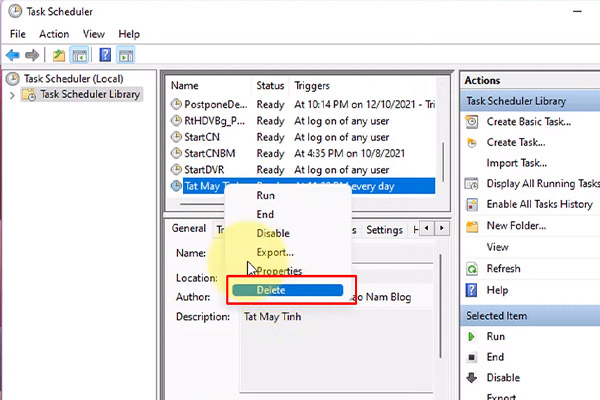Open the Help menu
Screen dimensions: 600x400
[x=129, y=34]
